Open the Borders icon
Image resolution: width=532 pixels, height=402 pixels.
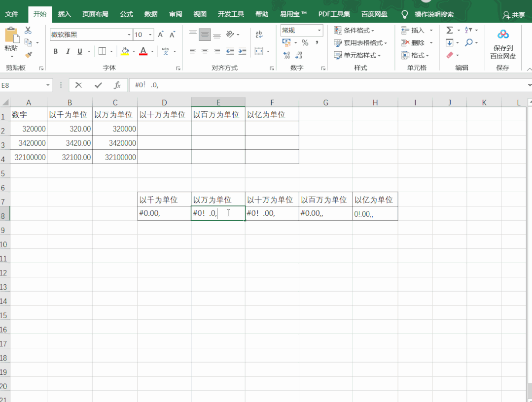102,51
